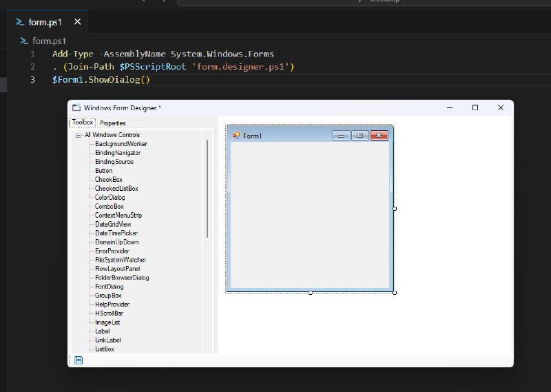Screen dimensions: 551x392
Task: Click the Windows Form Designer title icon
Action: 76,107
